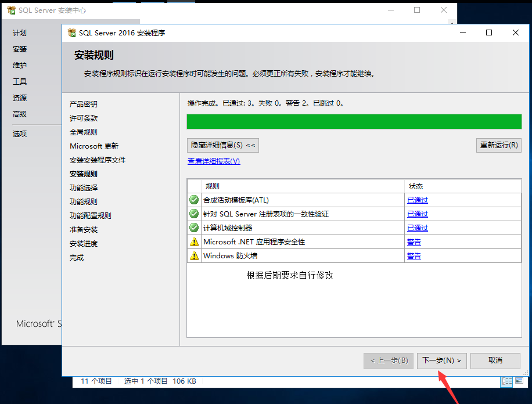Click warning icon for Microsoft .NET 应用程序安全性
Screen dimensions: 532x404
tap(194, 242)
